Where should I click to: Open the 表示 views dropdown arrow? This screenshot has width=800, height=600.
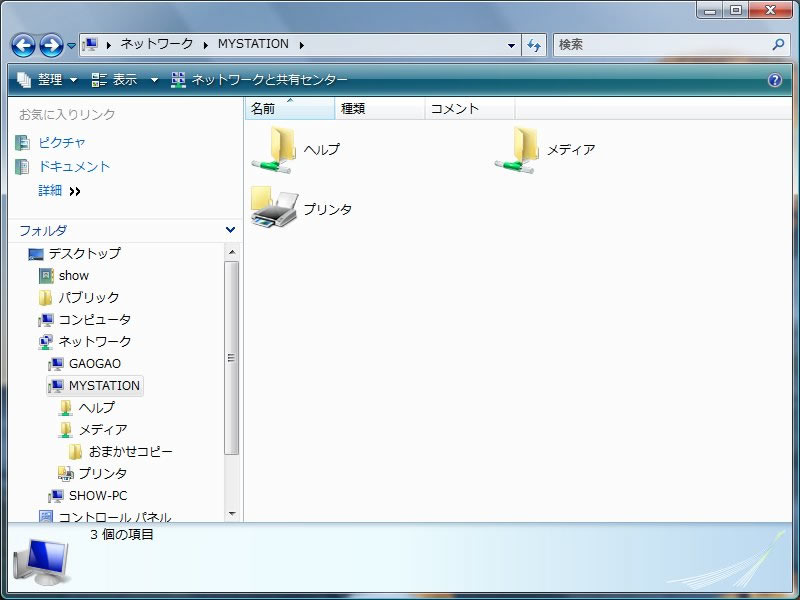click(x=154, y=80)
